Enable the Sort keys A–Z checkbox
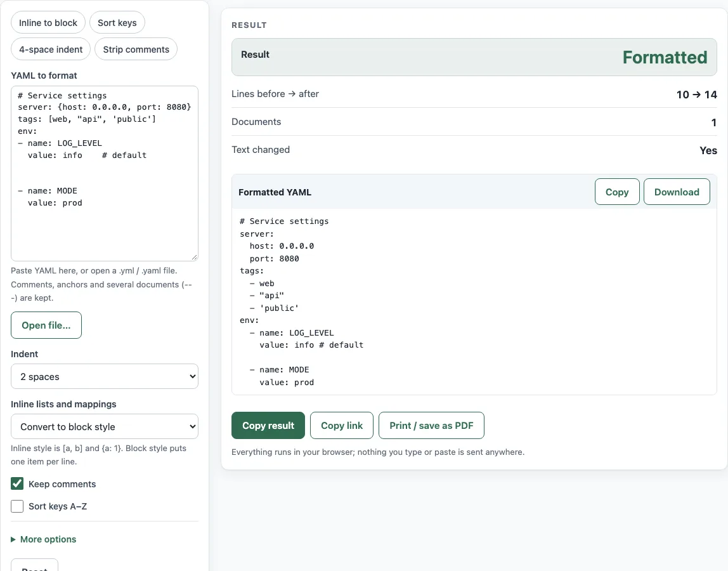This screenshot has height=571, width=728. (17, 506)
